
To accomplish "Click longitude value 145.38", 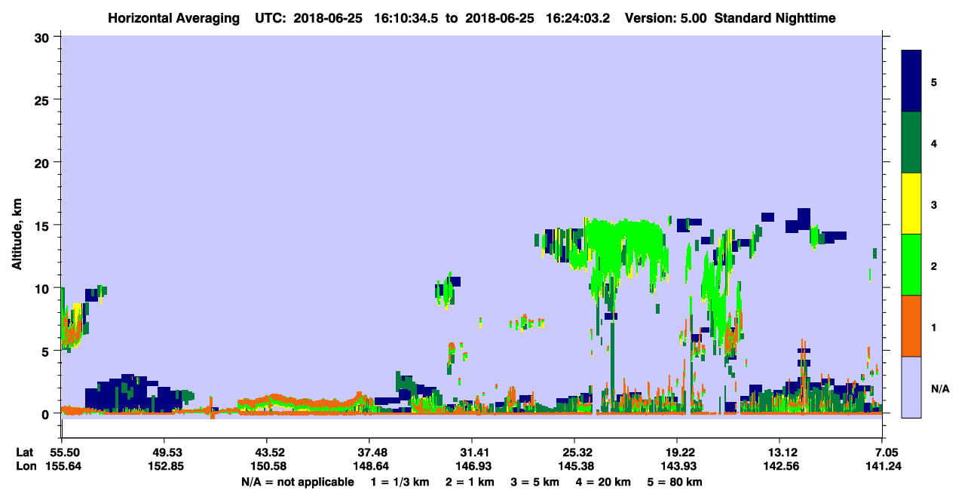I will (574, 466).
